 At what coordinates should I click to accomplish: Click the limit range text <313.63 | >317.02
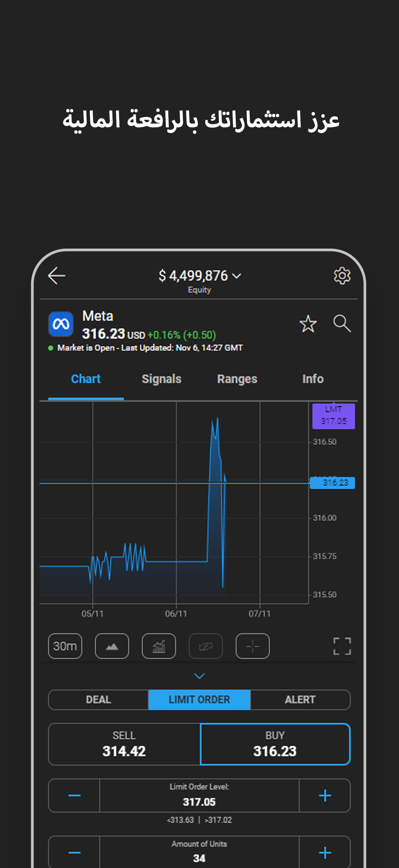tap(199, 820)
